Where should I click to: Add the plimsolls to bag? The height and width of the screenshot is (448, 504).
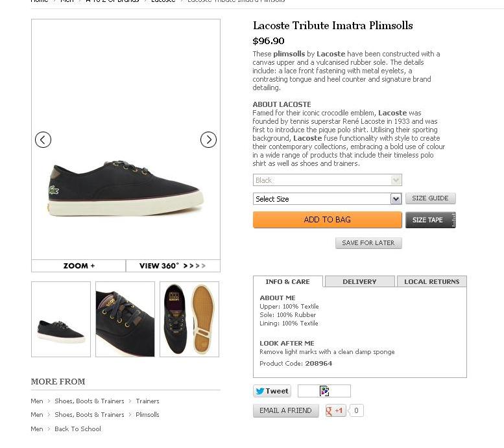(x=327, y=220)
